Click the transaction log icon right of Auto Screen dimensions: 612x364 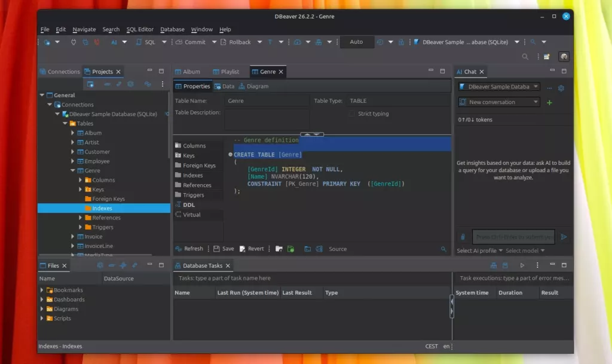pos(380,42)
